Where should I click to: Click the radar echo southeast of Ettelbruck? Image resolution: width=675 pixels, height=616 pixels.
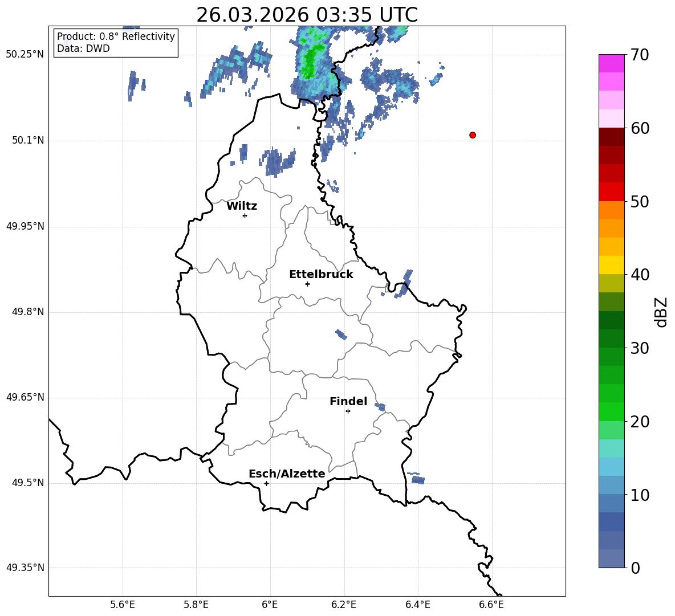click(x=341, y=334)
